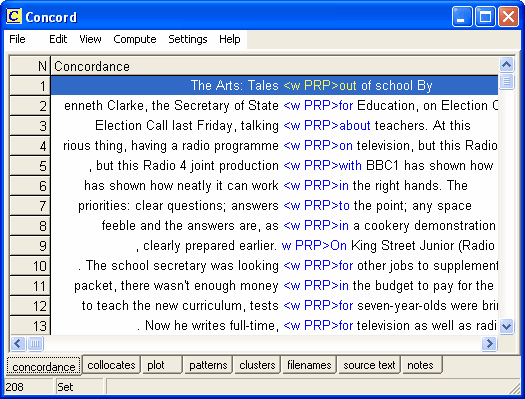Maximize the Concord window
The width and height of the screenshot is (525, 399).
point(485,16)
